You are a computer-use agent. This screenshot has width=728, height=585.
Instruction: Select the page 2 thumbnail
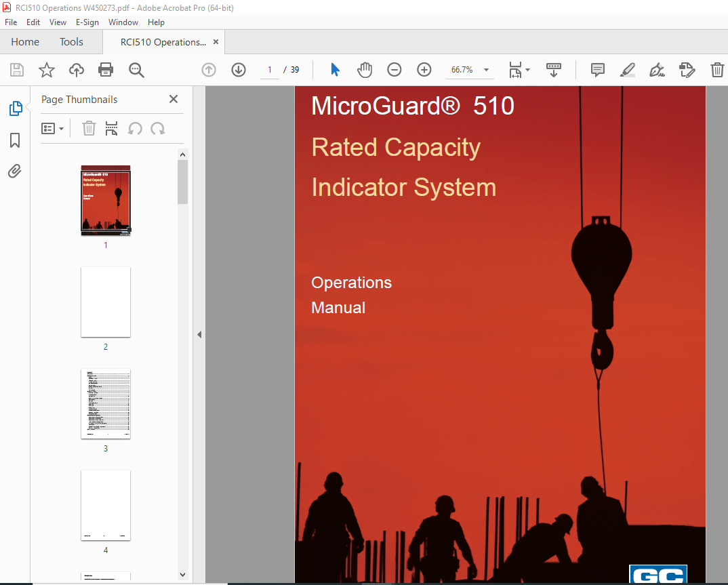click(x=106, y=302)
